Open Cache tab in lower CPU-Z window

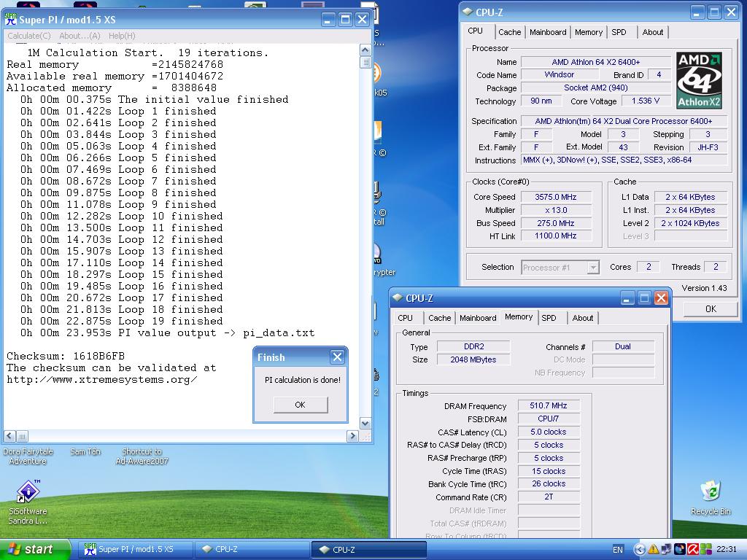click(x=440, y=318)
